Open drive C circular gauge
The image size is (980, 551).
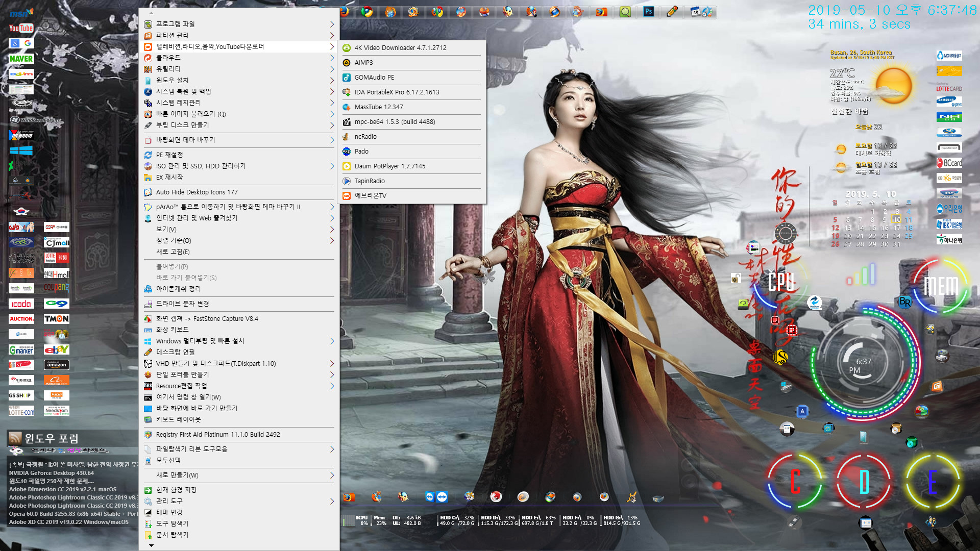click(795, 481)
